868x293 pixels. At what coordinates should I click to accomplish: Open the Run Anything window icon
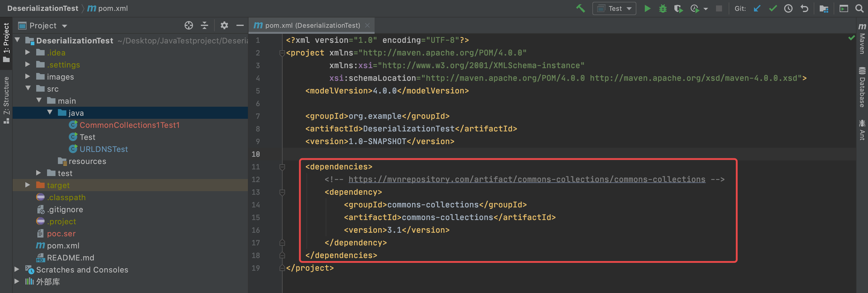(843, 8)
